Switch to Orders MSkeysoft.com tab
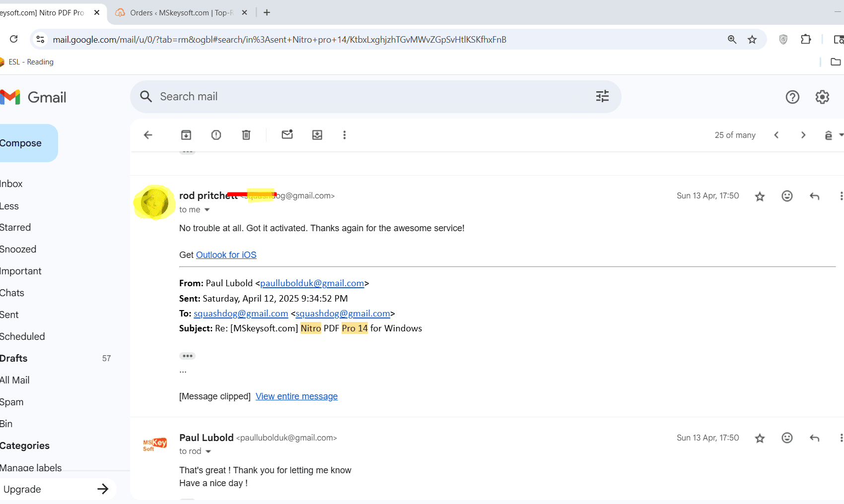The image size is (844, 504). click(x=181, y=12)
